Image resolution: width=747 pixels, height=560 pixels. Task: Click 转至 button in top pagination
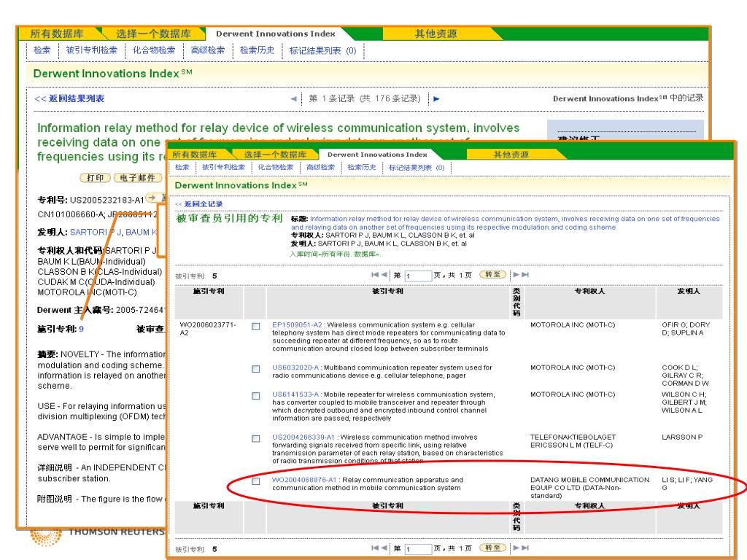[x=492, y=274]
